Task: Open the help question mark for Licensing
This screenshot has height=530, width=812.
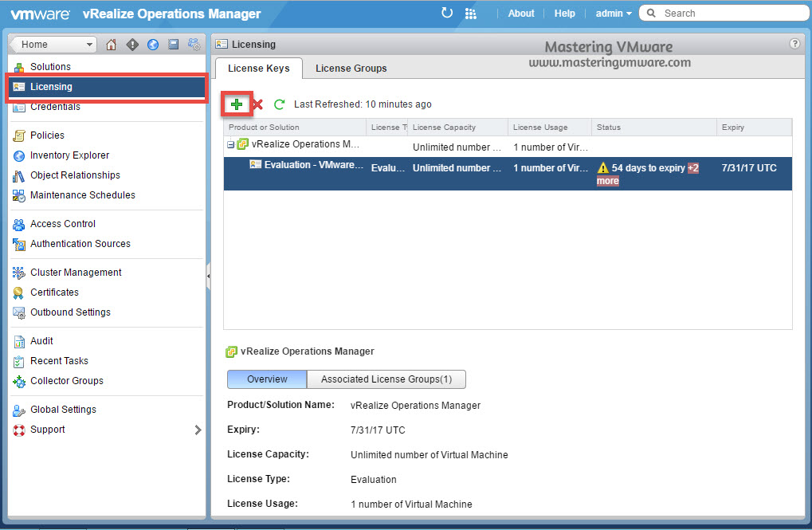Action: point(794,44)
